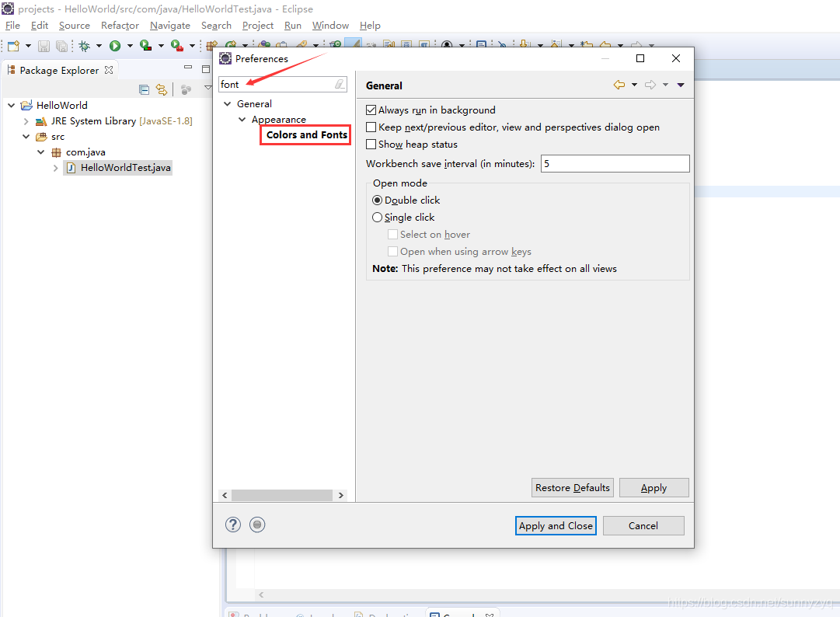Close the Package Explorer tab with its X
Screen dimensions: 840x617
click(x=109, y=70)
